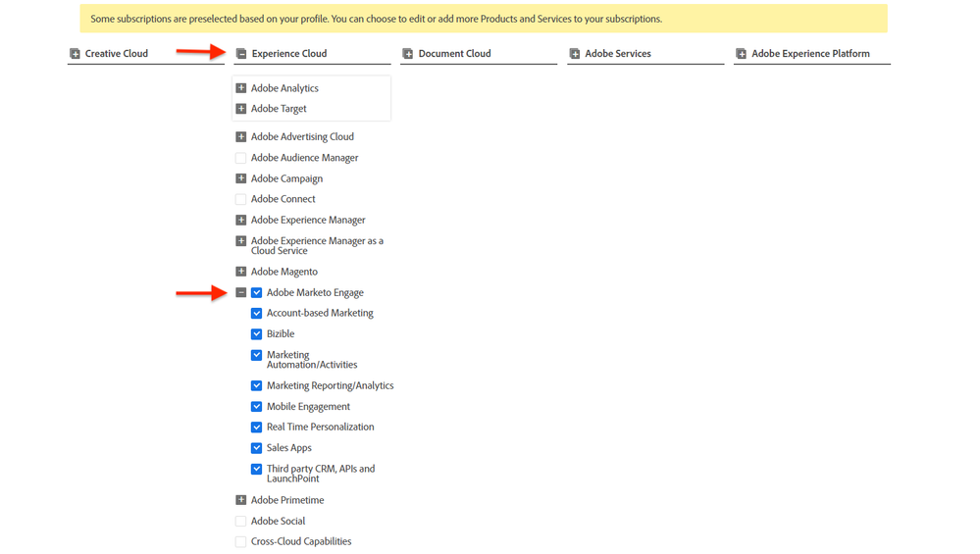Image resolution: width=980 pixels, height=554 pixels.
Task: Click the Creative Cloud heading text
Action: pos(117,54)
